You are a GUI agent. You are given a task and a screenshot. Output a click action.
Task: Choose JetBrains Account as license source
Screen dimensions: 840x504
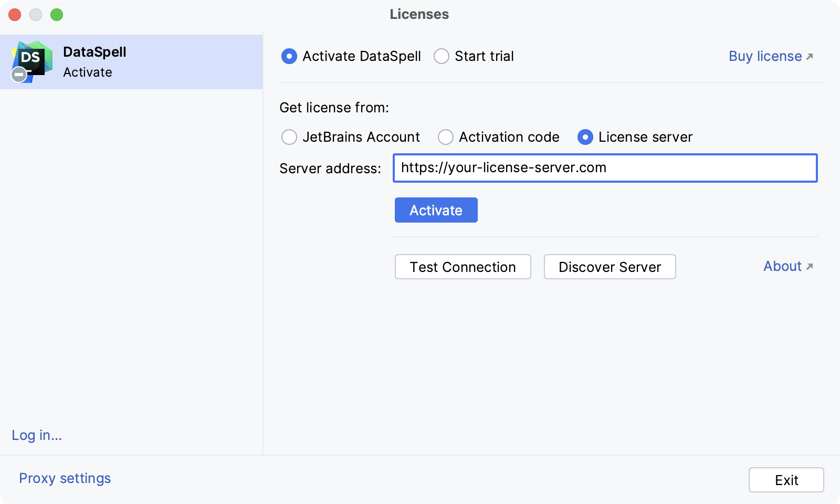coord(289,137)
